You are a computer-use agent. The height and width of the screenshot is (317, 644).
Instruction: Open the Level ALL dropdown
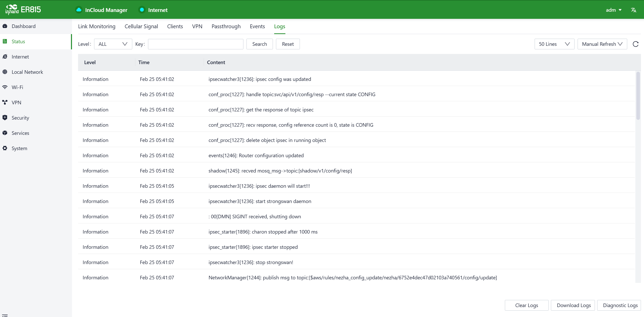click(x=113, y=44)
